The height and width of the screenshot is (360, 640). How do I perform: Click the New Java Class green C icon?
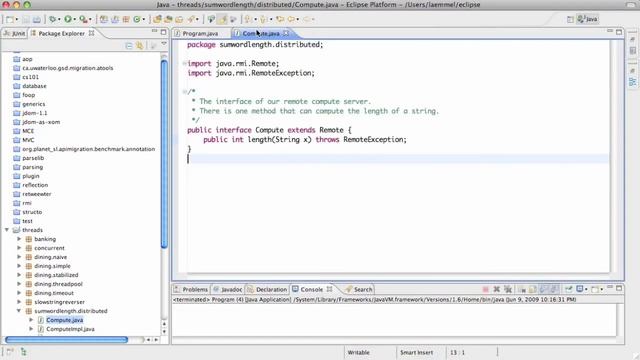click(x=137, y=19)
